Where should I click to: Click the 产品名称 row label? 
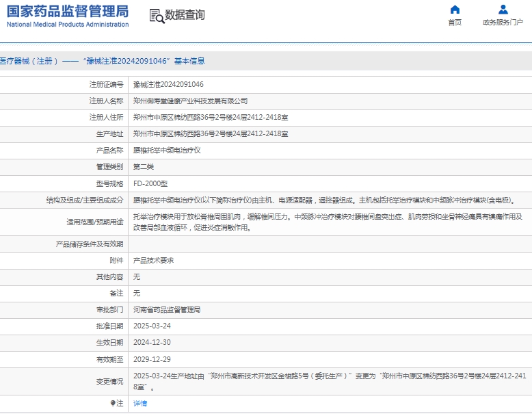109,151
